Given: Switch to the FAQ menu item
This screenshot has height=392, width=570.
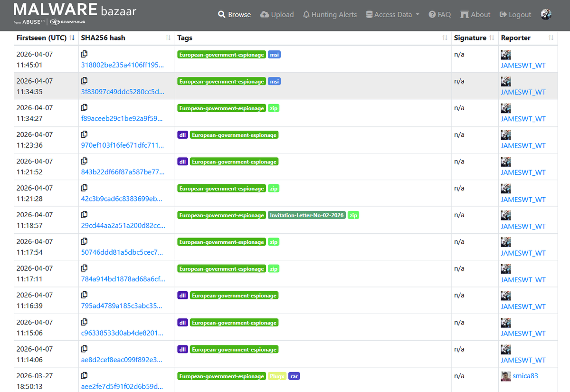Looking at the screenshot, I should (439, 14).
